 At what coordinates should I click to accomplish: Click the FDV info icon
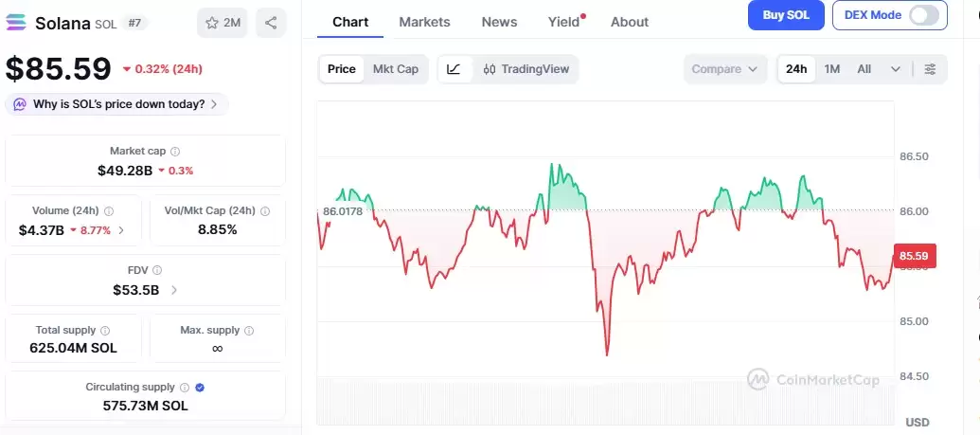pyautogui.click(x=157, y=270)
